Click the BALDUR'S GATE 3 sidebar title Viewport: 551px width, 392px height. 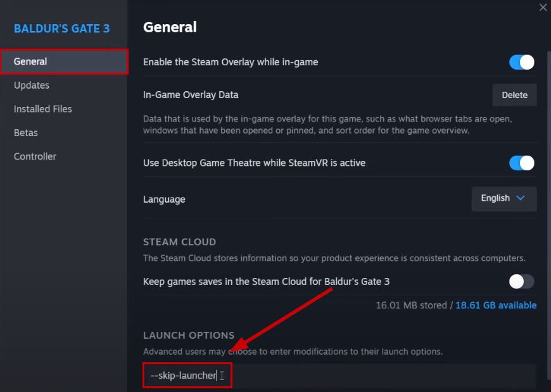click(61, 28)
